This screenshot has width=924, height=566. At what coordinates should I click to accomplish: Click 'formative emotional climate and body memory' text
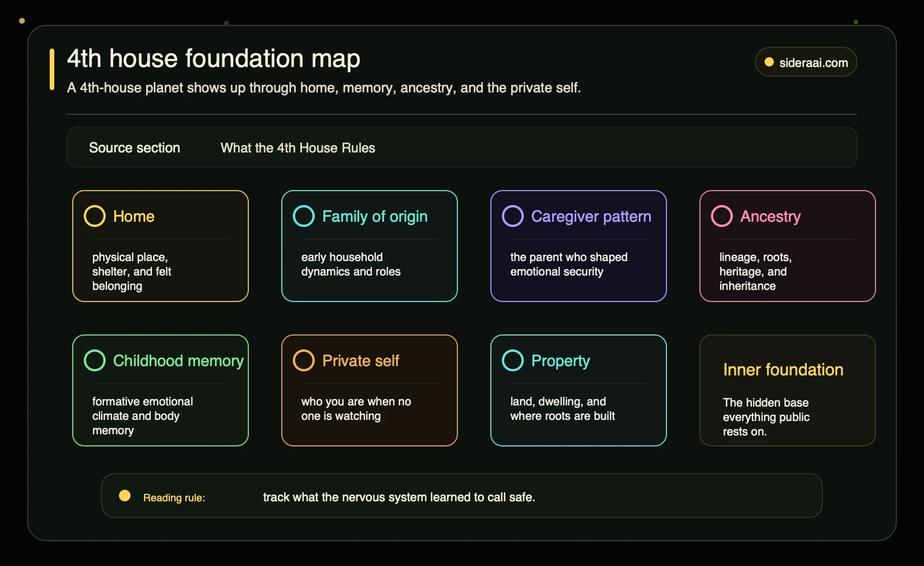[x=143, y=416]
